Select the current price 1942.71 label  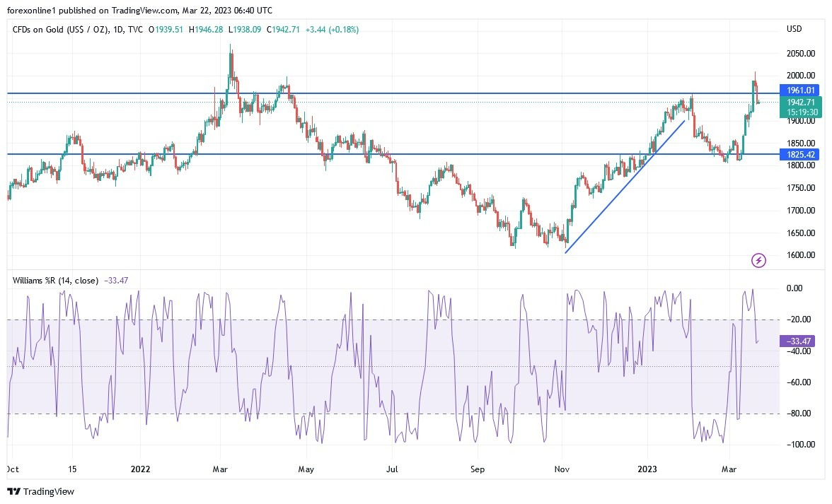[x=799, y=102]
